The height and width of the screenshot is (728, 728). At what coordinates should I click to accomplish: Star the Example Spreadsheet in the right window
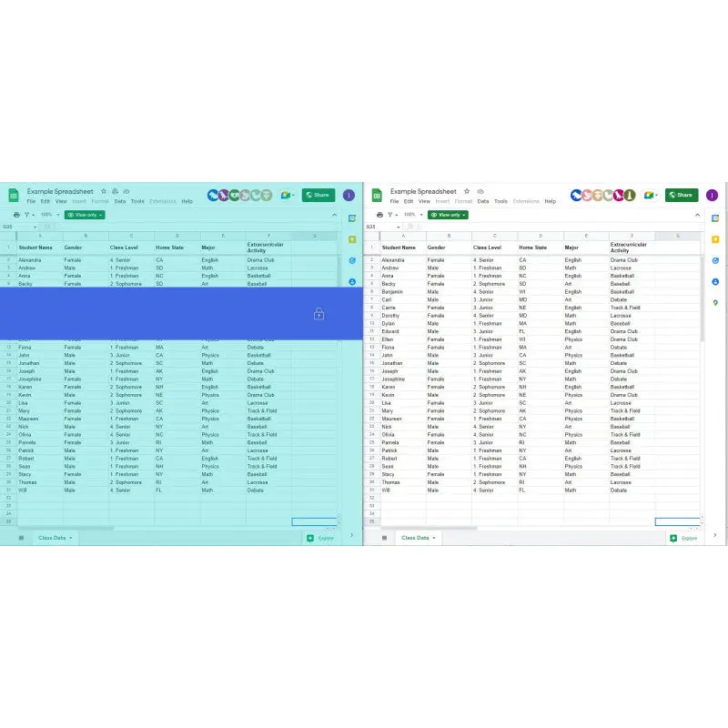[x=467, y=191]
